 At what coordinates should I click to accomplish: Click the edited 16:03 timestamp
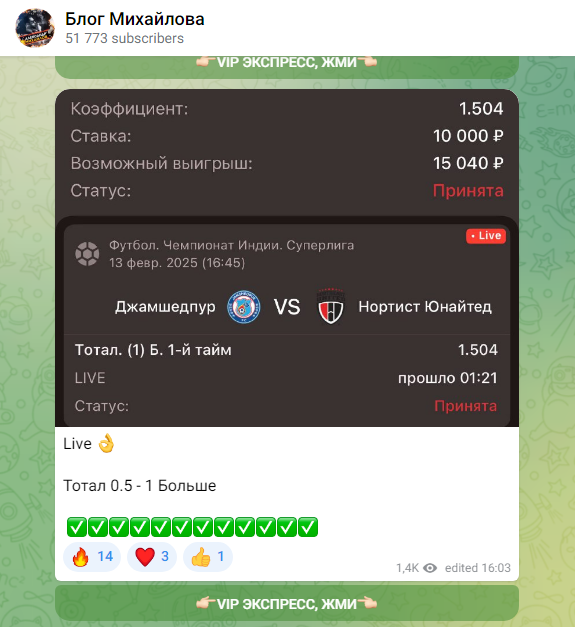point(477,568)
